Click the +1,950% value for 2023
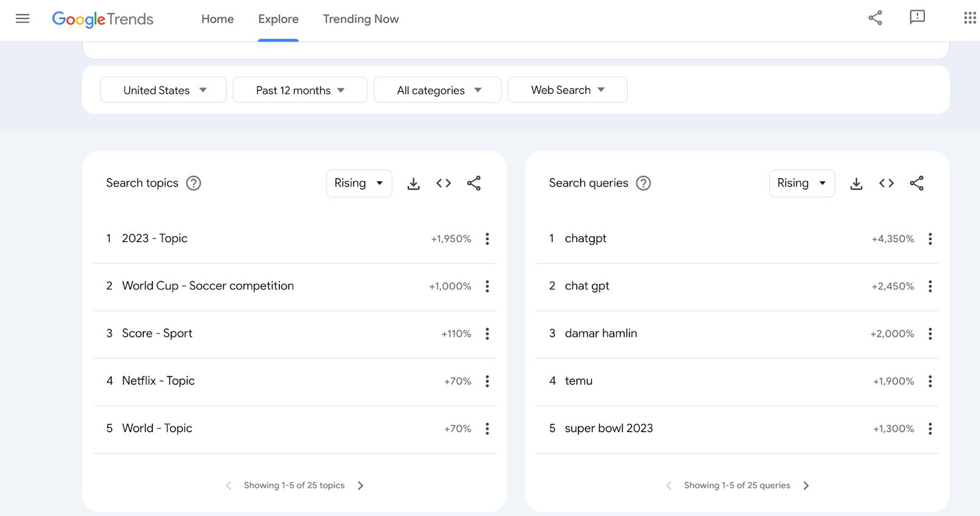Image resolution: width=980 pixels, height=516 pixels. pos(451,239)
